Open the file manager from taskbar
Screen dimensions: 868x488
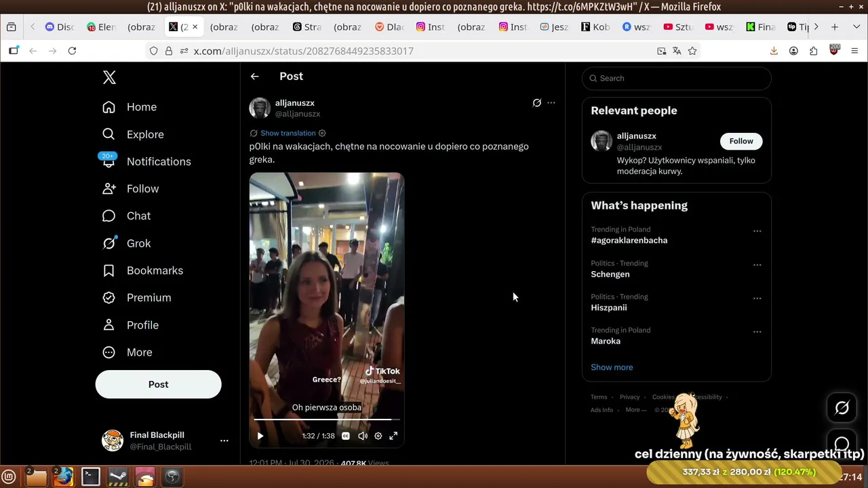36,476
